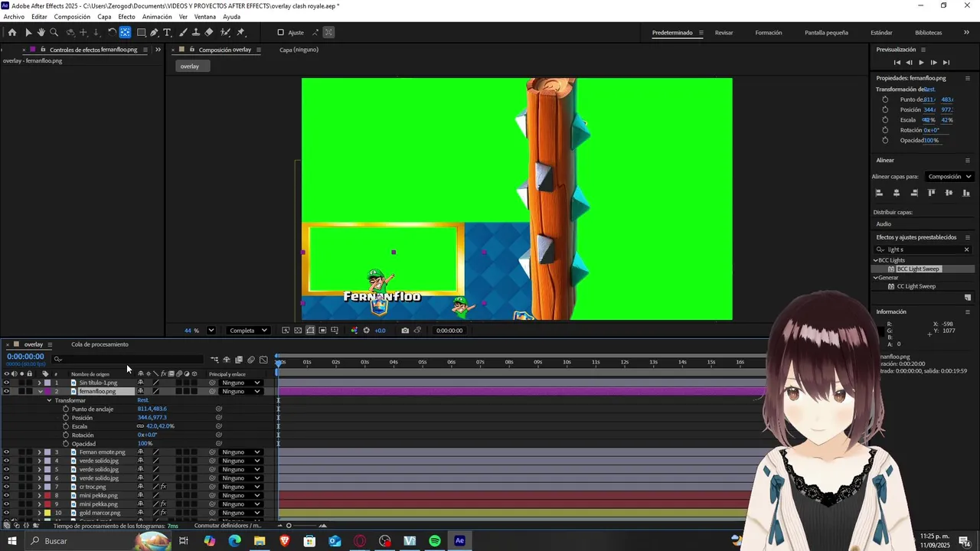Hide the gold marcor.png layer
The image size is (980, 551).
point(6,513)
